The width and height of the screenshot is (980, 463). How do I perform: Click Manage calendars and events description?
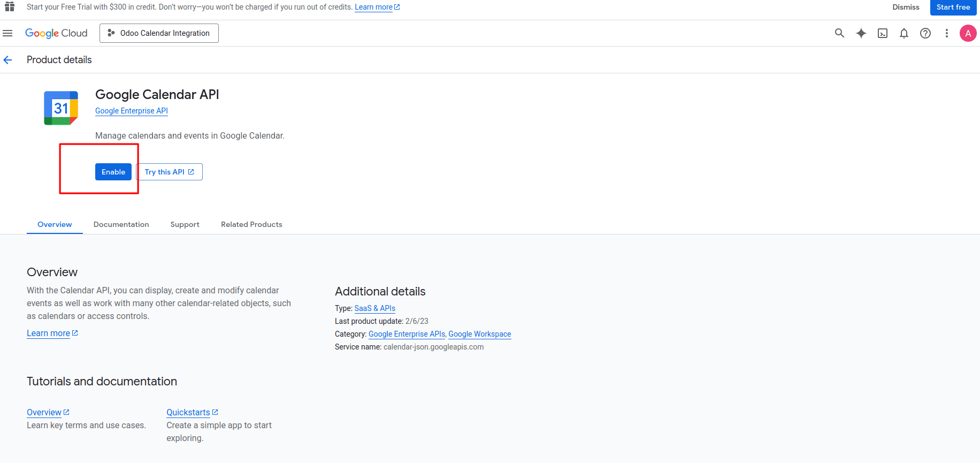pos(190,136)
